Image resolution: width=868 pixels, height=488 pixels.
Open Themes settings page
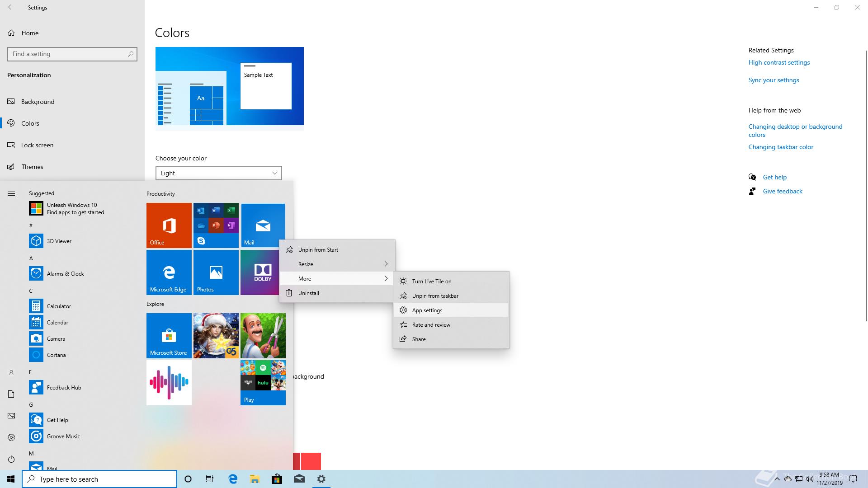pyautogui.click(x=72, y=167)
